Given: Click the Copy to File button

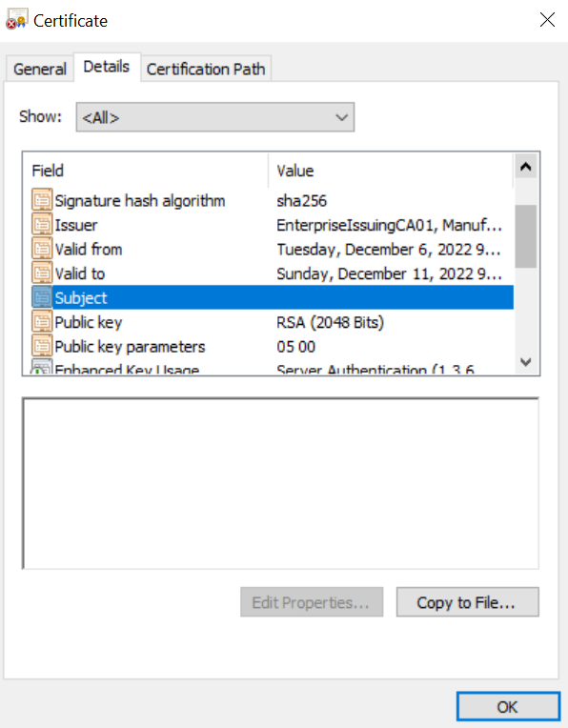Looking at the screenshot, I should click(467, 602).
